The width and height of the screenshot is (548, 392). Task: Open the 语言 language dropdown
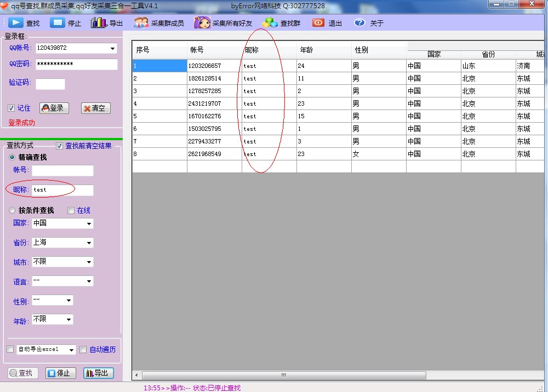(x=89, y=281)
